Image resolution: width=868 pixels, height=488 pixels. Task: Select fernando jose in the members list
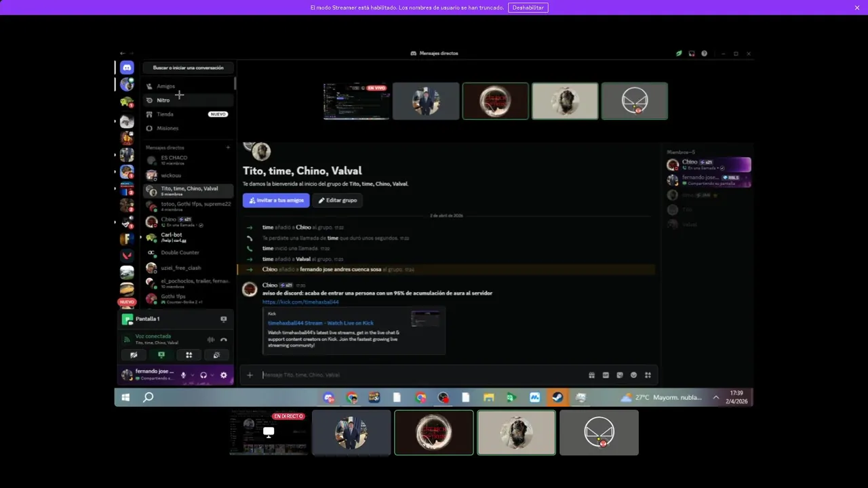(x=709, y=180)
